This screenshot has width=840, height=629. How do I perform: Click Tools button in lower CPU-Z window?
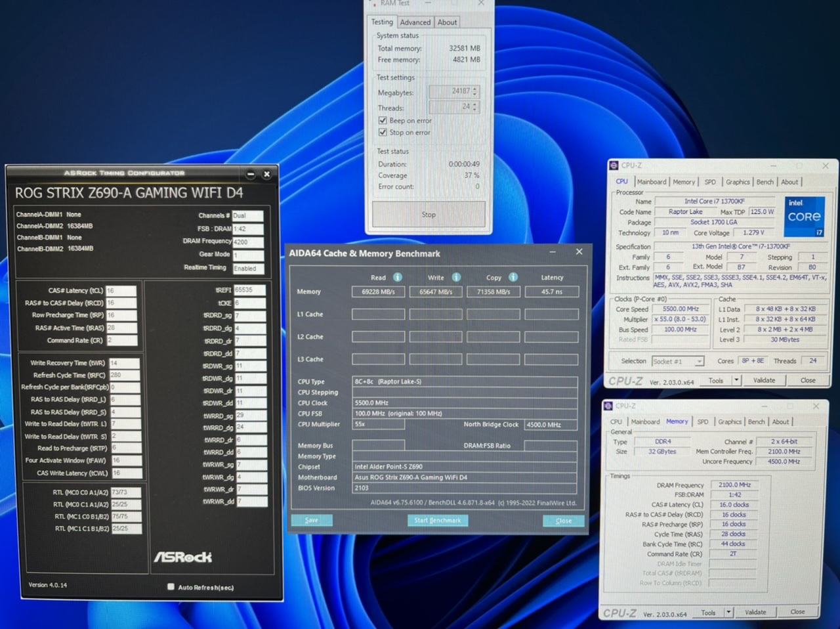(x=708, y=613)
